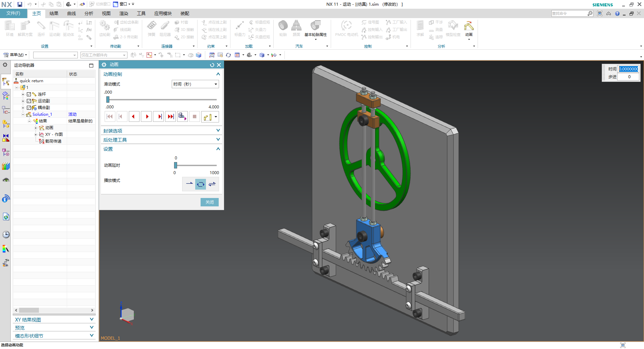Jump to the last animation frame
Image resolution: width=644 pixels, height=349 pixels.
[171, 116]
